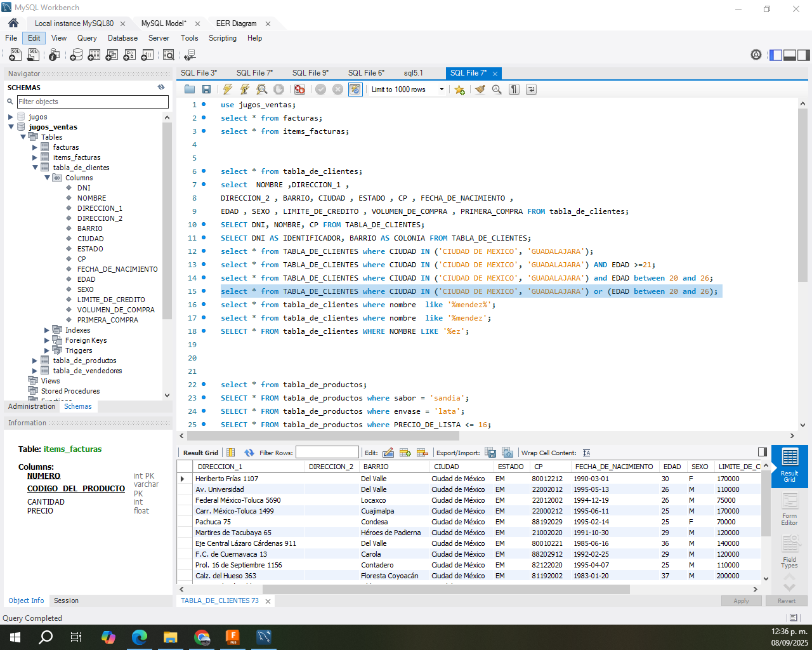The image size is (812, 650).
Task: Create a new function in active schema
Action: (x=147, y=55)
